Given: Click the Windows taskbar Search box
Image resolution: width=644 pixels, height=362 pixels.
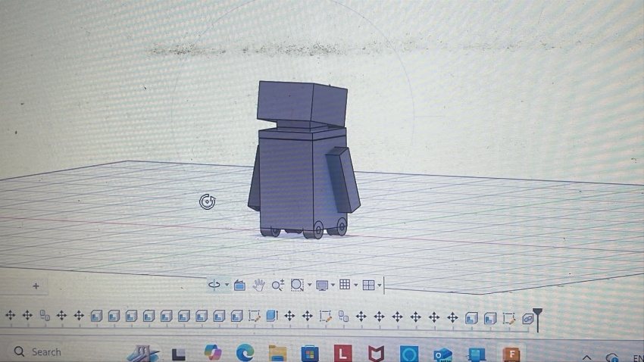Looking at the screenshot, I should pos(38,351).
